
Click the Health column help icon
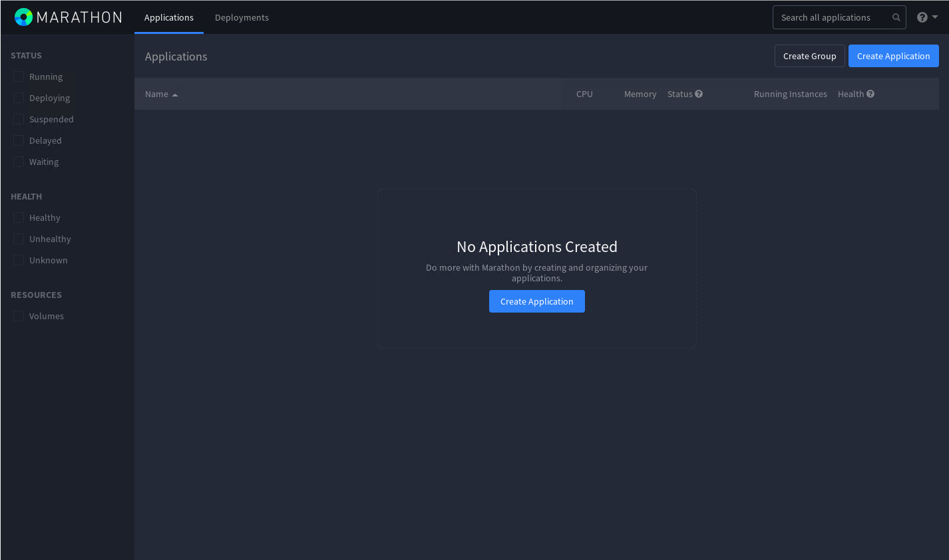coord(870,94)
